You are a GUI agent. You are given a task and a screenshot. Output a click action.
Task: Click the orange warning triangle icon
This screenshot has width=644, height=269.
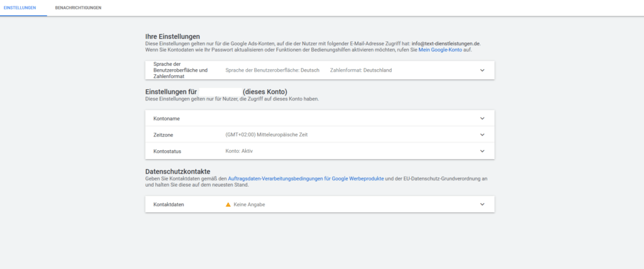[x=228, y=204]
